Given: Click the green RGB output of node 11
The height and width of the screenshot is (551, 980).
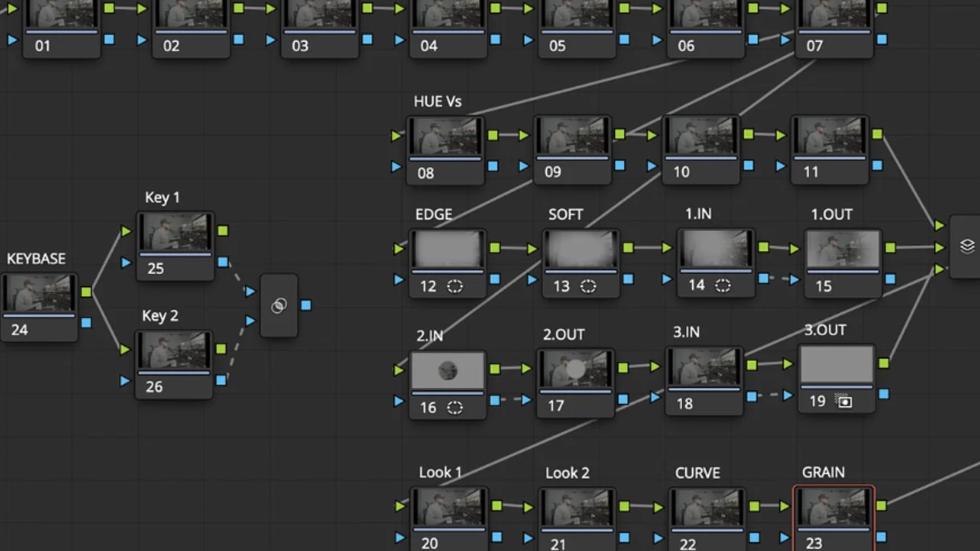Looking at the screenshot, I should tap(877, 134).
